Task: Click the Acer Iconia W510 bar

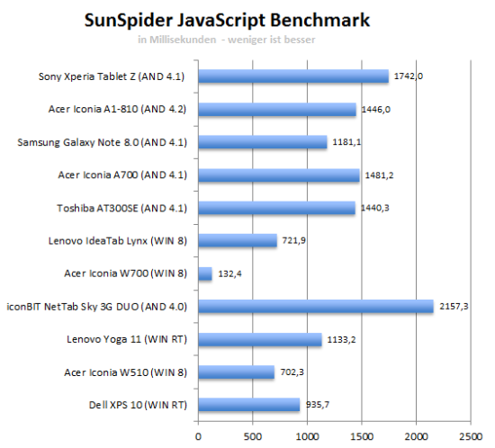Action: click(237, 372)
